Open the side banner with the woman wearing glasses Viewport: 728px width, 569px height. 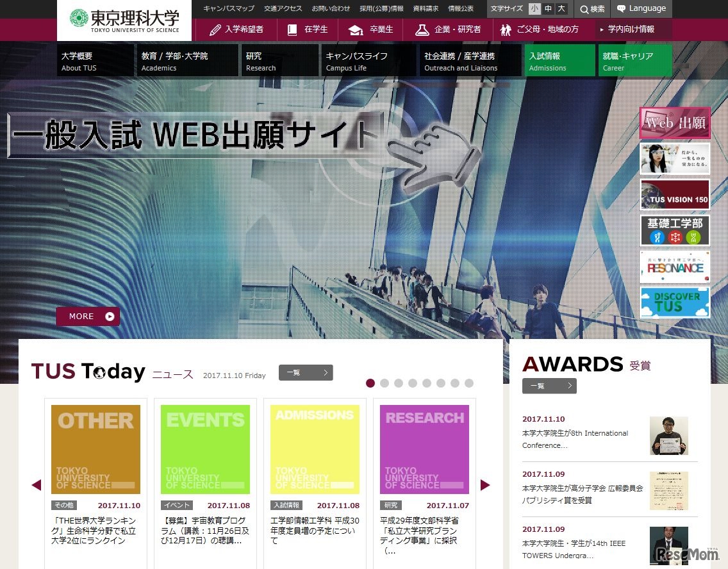[675, 159]
